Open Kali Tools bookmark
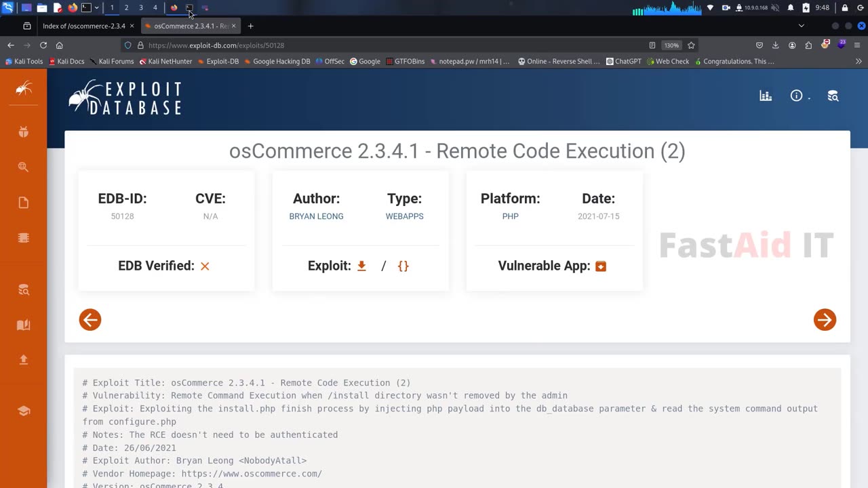 tap(24, 61)
